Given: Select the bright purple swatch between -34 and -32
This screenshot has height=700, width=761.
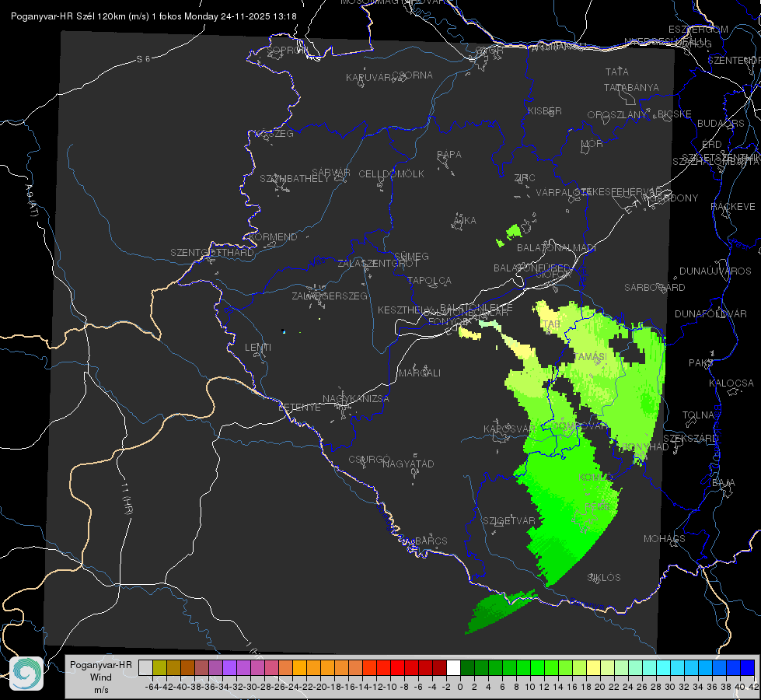Looking at the screenshot, I should pyautogui.click(x=229, y=667).
